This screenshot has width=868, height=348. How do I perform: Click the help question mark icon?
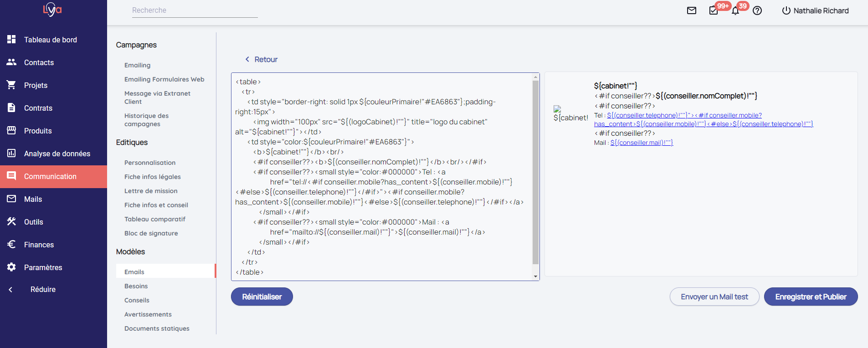click(x=757, y=10)
